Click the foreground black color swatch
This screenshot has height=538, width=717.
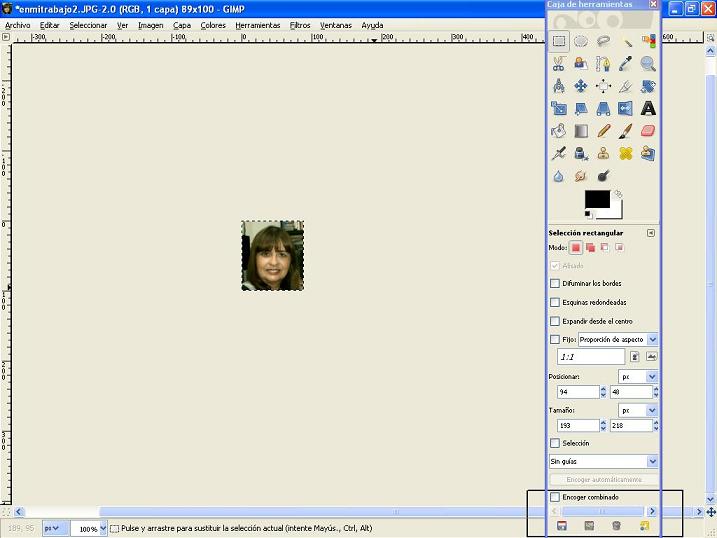point(596,199)
